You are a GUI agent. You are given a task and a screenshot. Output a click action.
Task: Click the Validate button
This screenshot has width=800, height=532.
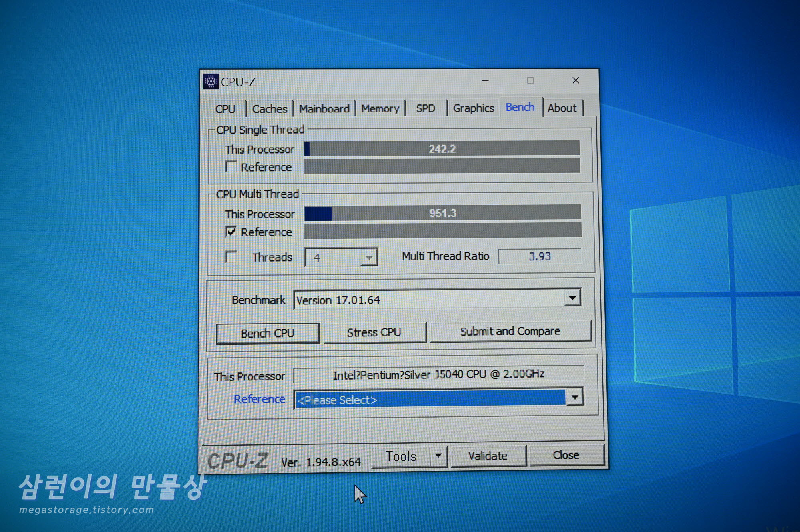488,456
